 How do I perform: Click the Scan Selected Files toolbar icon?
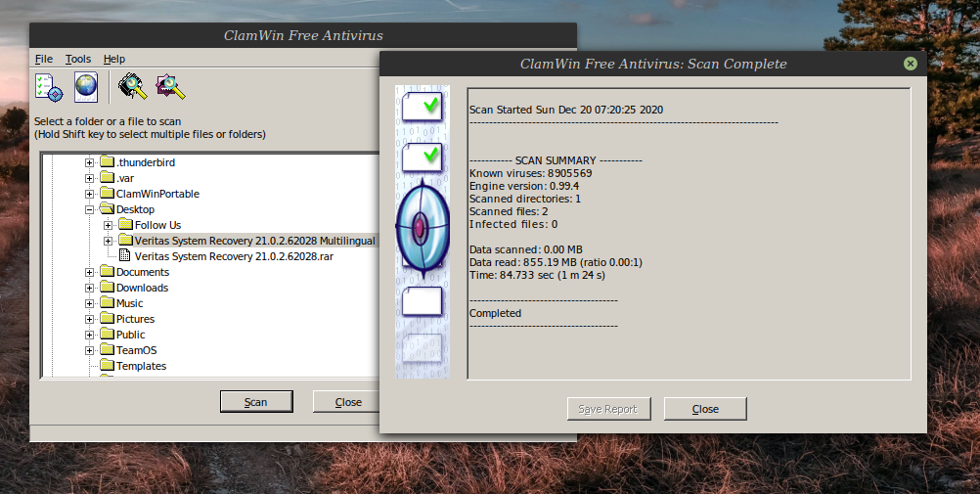(170, 86)
